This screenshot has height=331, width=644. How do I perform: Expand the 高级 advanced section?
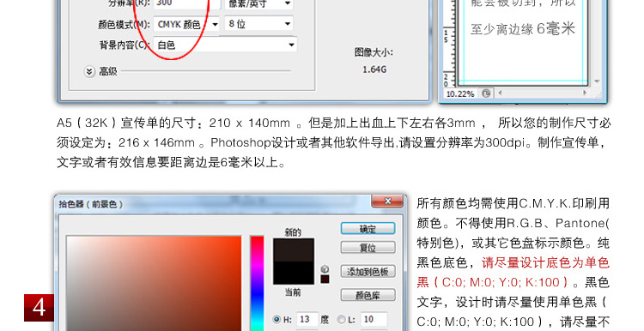[89, 71]
